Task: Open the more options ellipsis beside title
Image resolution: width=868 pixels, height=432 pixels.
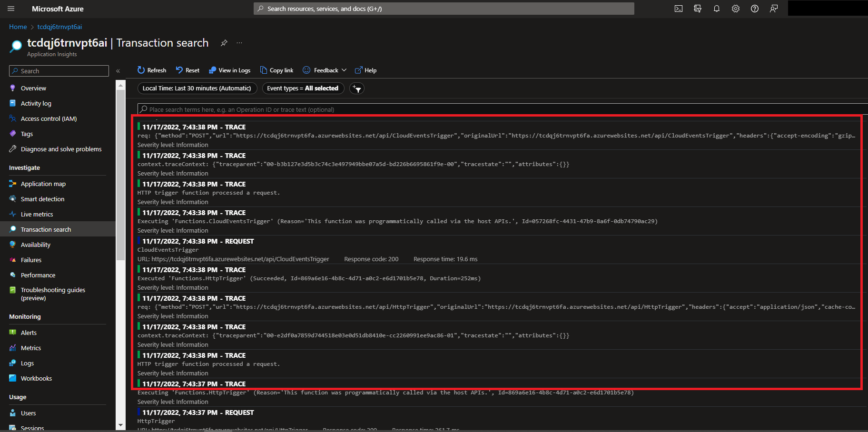Action: tap(239, 43)
